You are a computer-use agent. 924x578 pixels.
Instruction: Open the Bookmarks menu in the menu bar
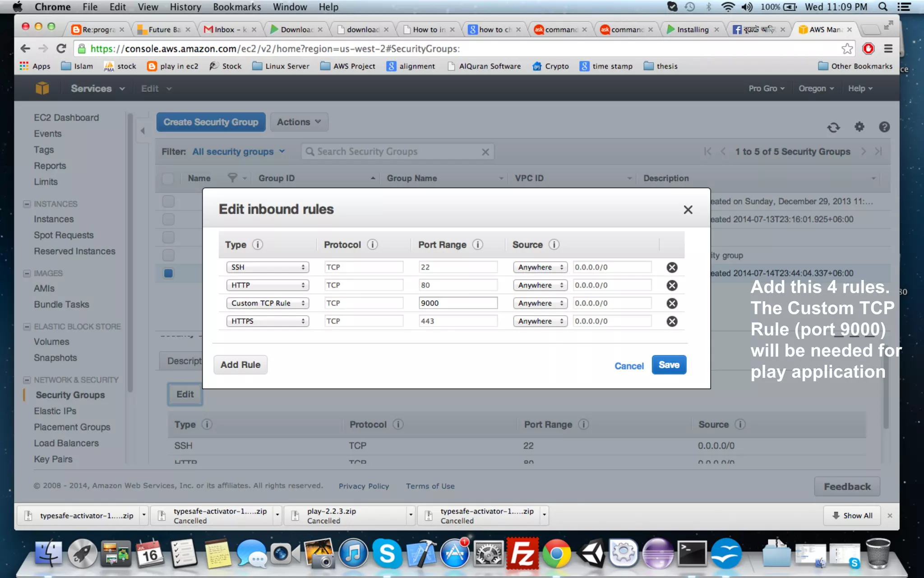point(237,7)
